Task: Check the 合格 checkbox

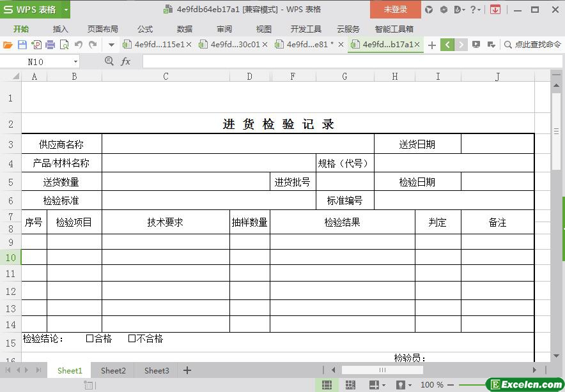Action: coord(90,339)
